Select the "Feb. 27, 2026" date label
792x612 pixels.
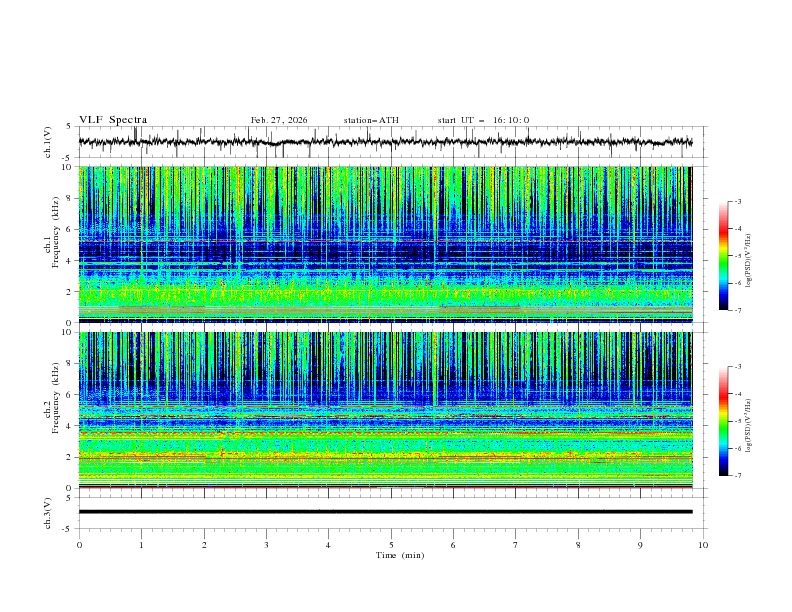point(279,120)
